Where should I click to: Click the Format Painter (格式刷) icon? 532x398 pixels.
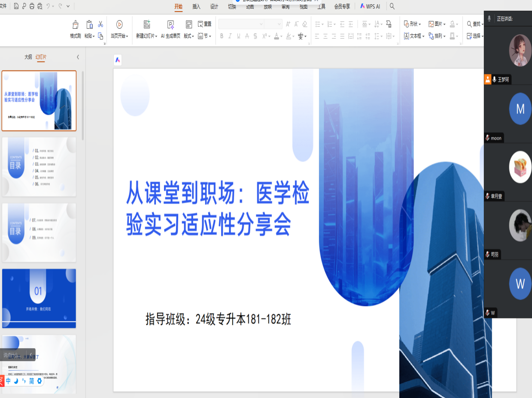tap(76, 25)
